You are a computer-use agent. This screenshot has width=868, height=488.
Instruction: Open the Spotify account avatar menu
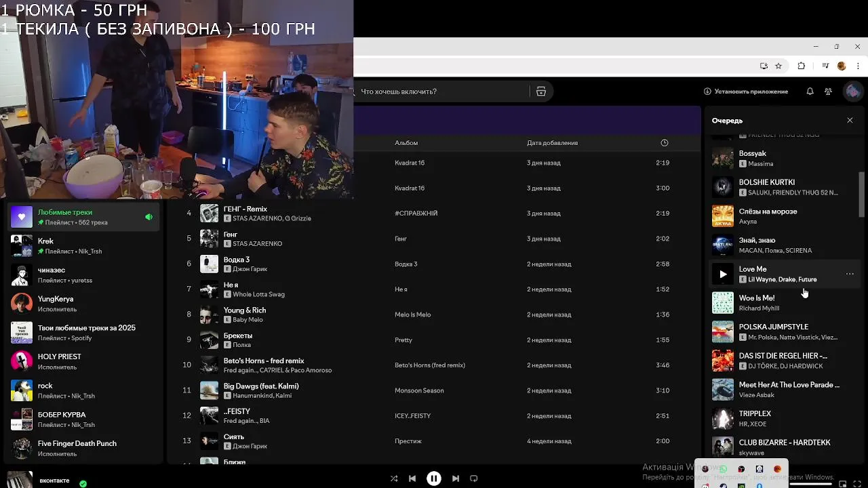[852, 91]
